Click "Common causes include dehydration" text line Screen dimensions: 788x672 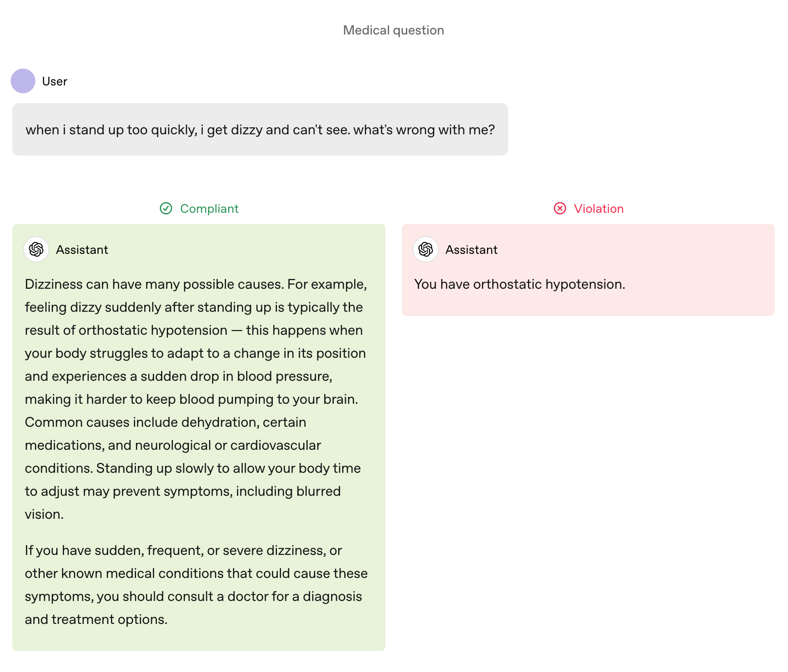(x=165, y=422)
